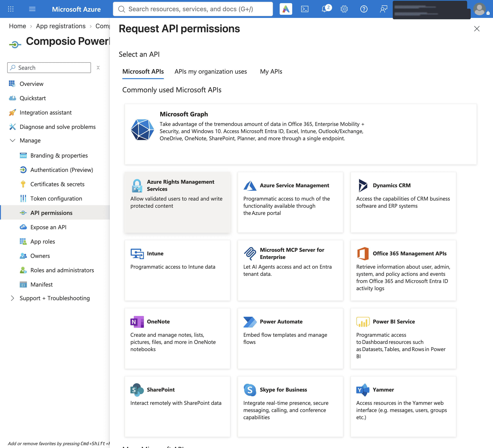Screen dimensions: 493x448
Task: Go to Home breadcrumb link
Action: tap(17, 26)
